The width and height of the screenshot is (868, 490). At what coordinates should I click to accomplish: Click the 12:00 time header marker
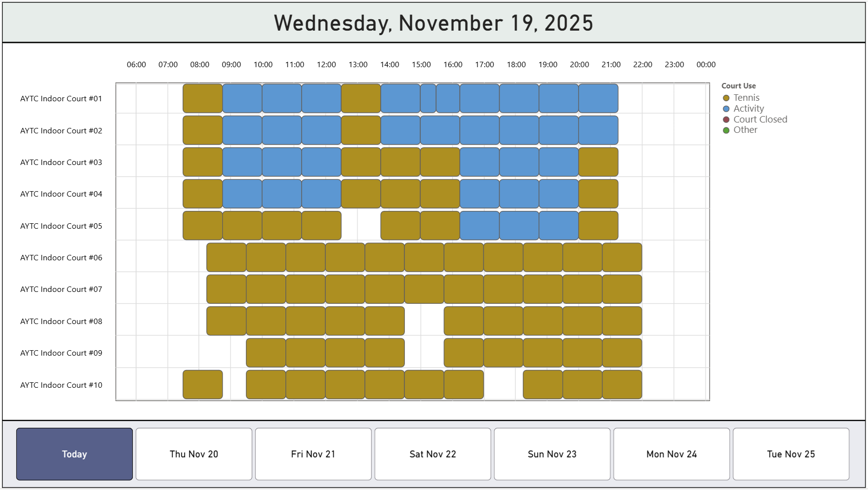[x=326, y=64]
